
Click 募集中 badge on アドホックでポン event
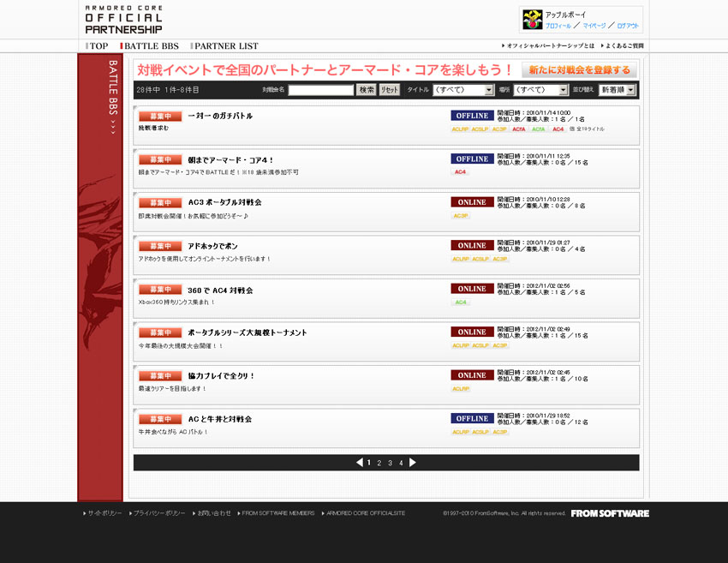pos(160,246)
